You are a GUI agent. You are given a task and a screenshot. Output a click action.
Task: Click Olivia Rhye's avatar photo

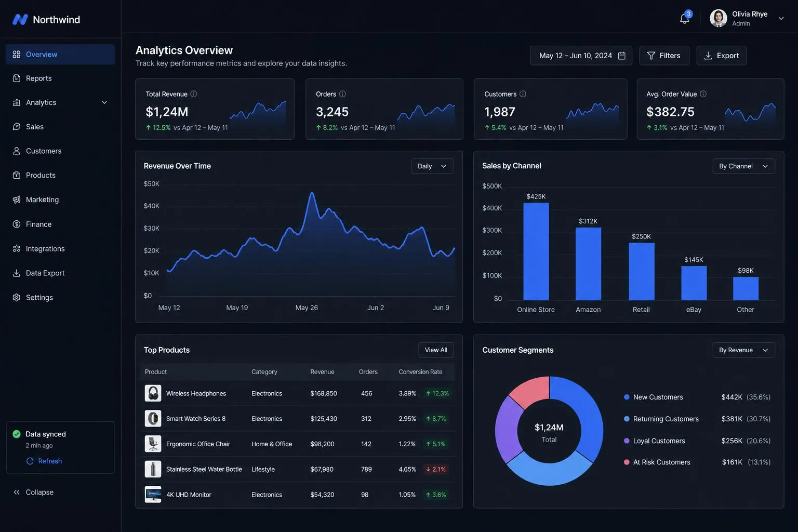pos(719,18)
